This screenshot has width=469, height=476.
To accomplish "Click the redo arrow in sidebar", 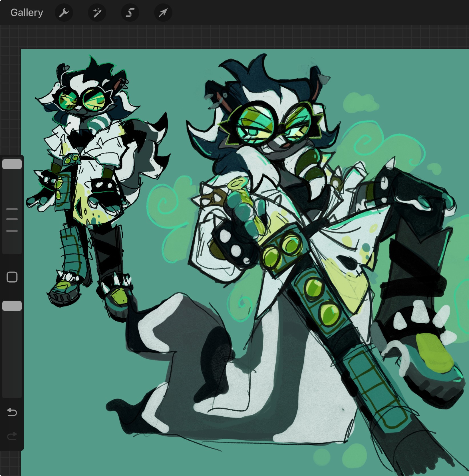I will pos(12,436).
